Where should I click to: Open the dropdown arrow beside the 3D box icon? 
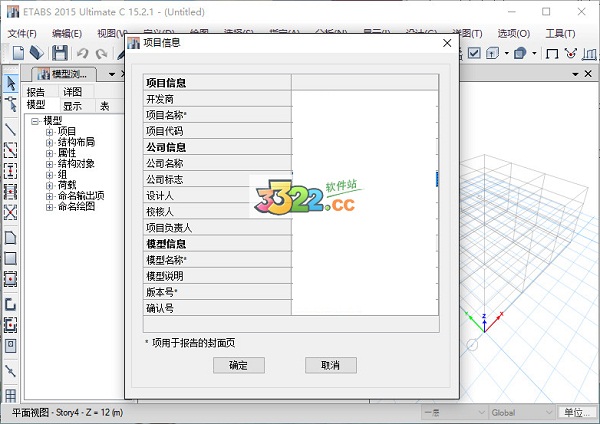[506, 53]
